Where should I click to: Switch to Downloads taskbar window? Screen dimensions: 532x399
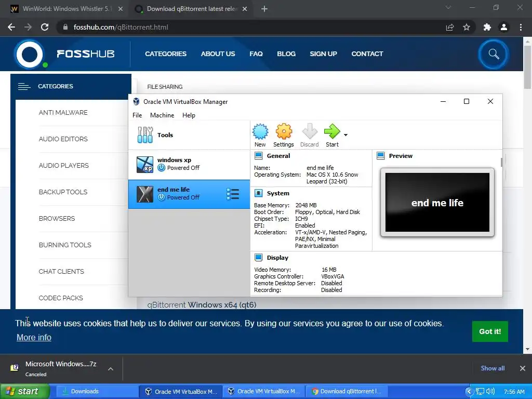[x=96, y=391]
